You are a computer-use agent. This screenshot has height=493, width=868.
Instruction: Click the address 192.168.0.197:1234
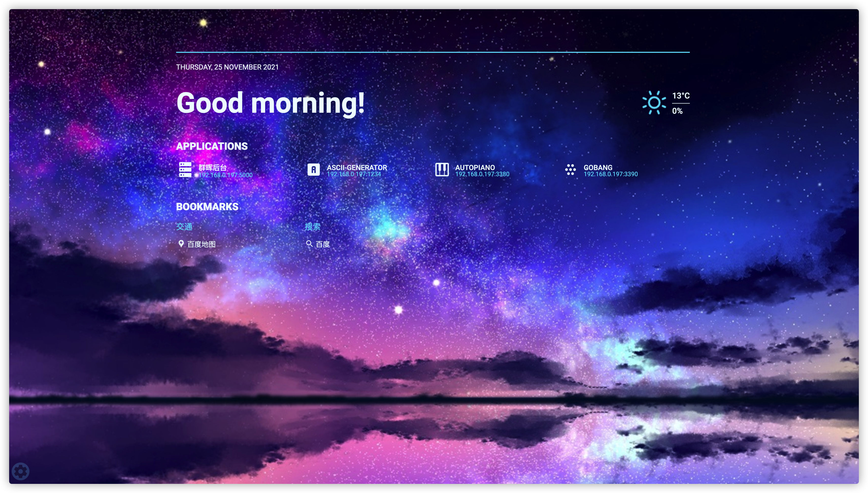(x=354, y=174)
